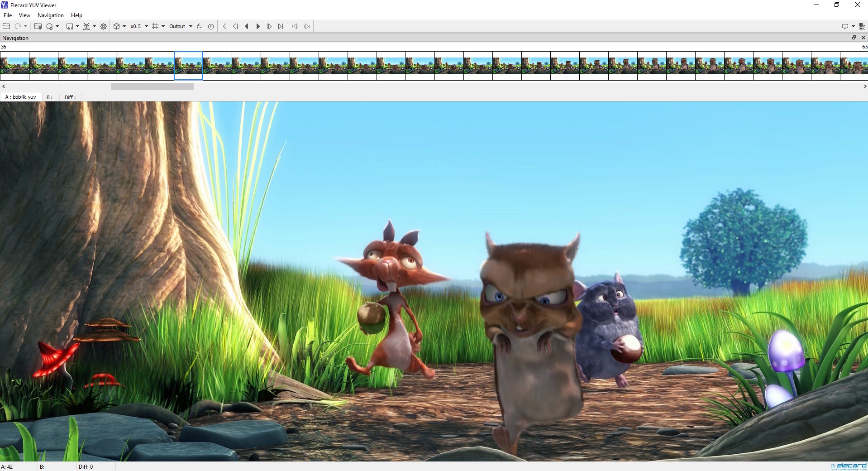Screen dimensions: 868x471
Task: Toggle the grid overlay display
Action: pyautogui.click(x=155, y=26)
